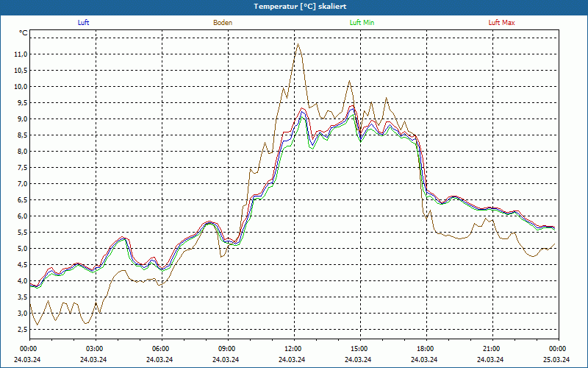Click the "°C" unit label on the y-axis
The height and width of the screenshot is (368, 588).
(x=24, y=33)
